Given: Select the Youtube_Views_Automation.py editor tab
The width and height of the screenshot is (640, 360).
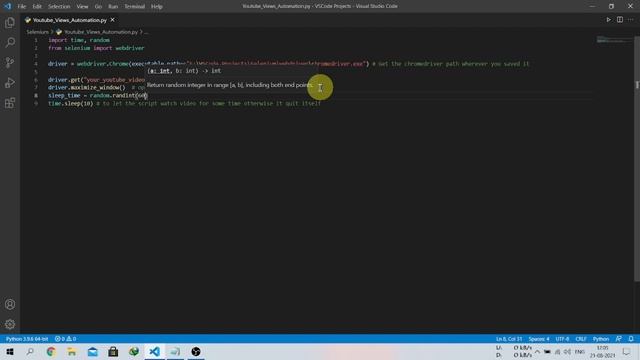Looking at the screenshot, I should (x=69, y=20).
